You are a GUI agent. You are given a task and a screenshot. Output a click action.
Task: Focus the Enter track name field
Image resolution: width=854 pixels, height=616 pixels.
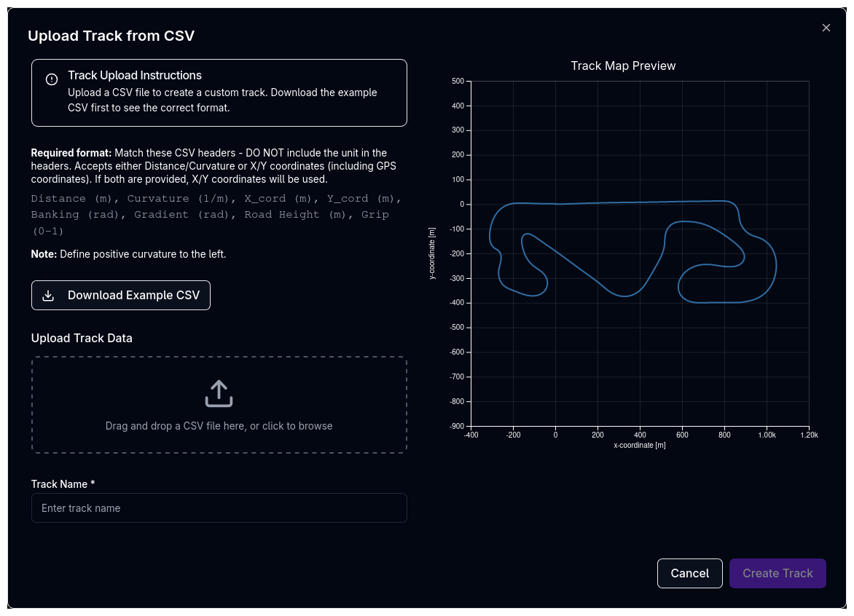point(219,508)
